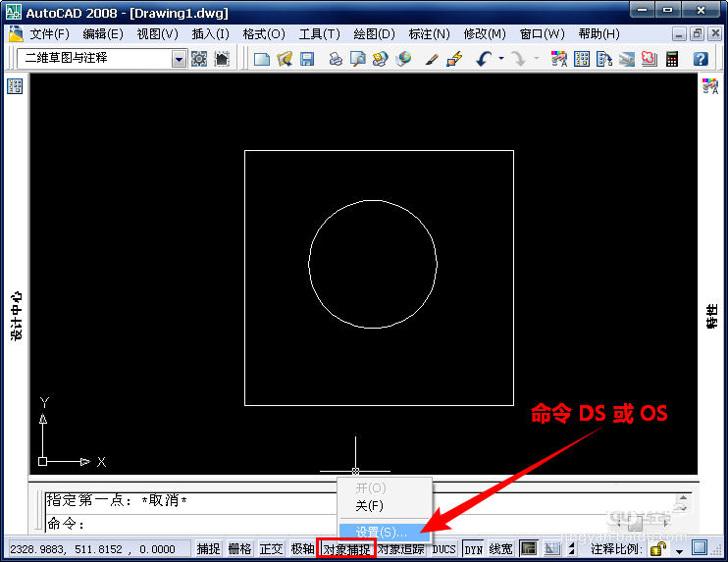Open the Workspace Settings gear icon
The width and height of the screenshot is (728, 562).
(199, 59)
